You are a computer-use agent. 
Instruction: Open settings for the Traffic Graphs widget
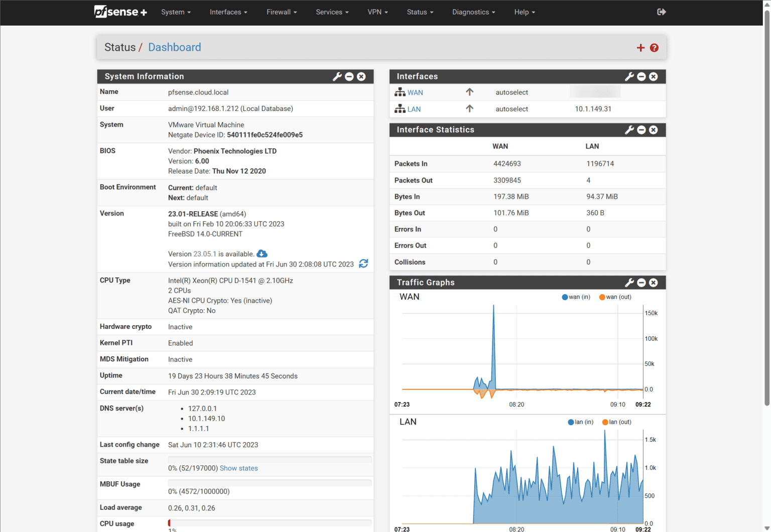coord(629,283)
